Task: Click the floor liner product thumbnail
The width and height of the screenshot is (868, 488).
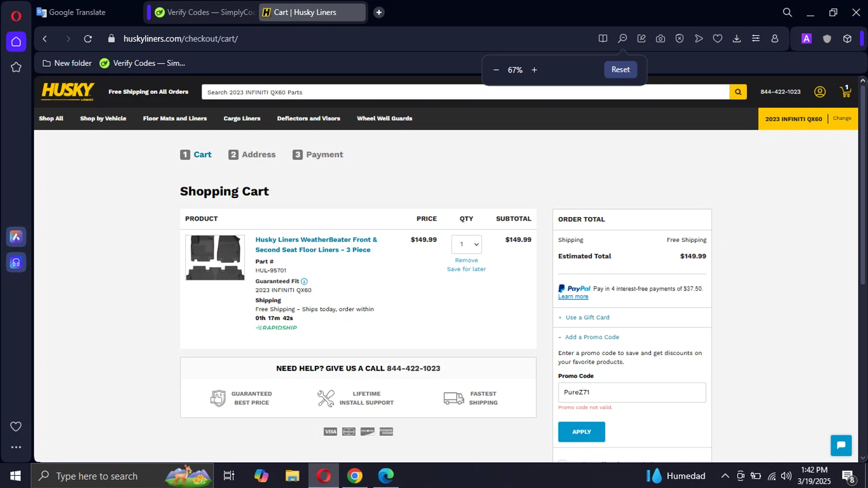Action: [215, 258]
